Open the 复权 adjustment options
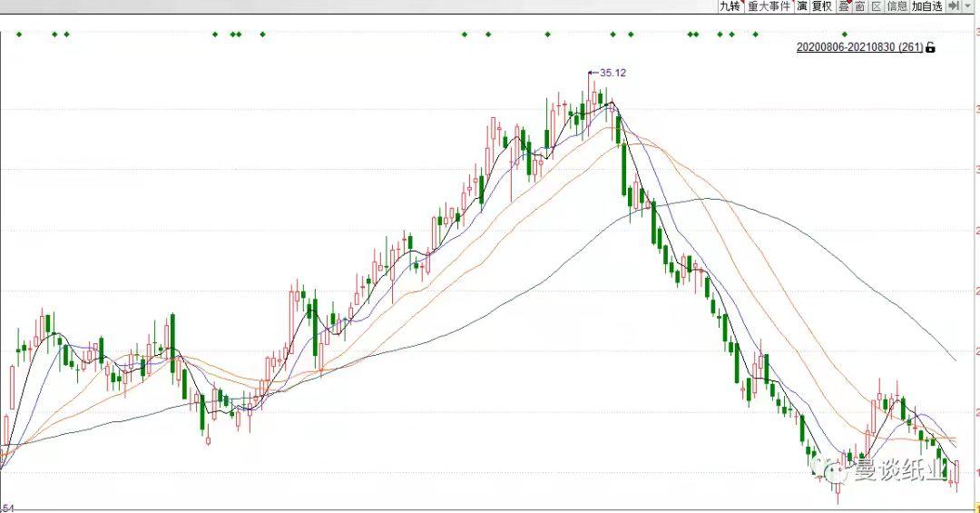This screenshot has width=980, height=513. point(821,6)
